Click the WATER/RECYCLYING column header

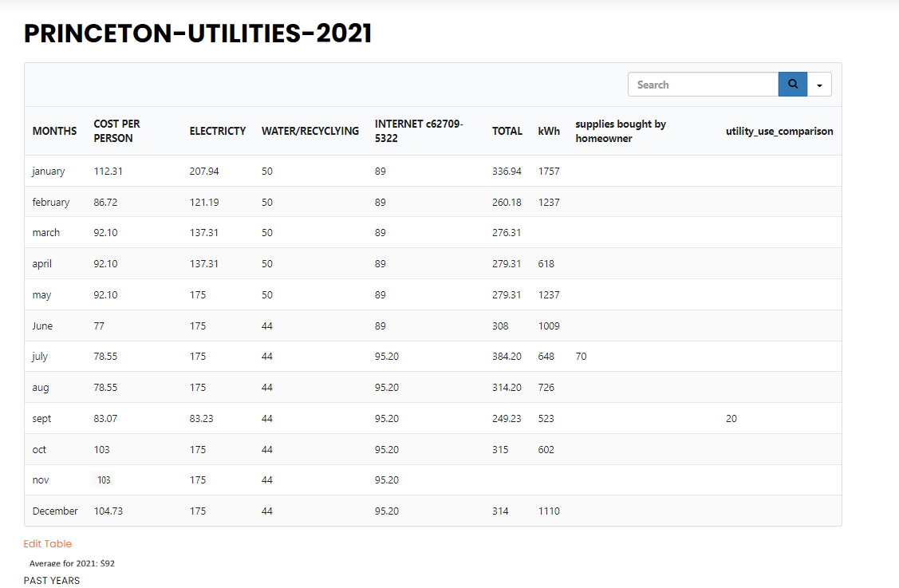[310, 131]
